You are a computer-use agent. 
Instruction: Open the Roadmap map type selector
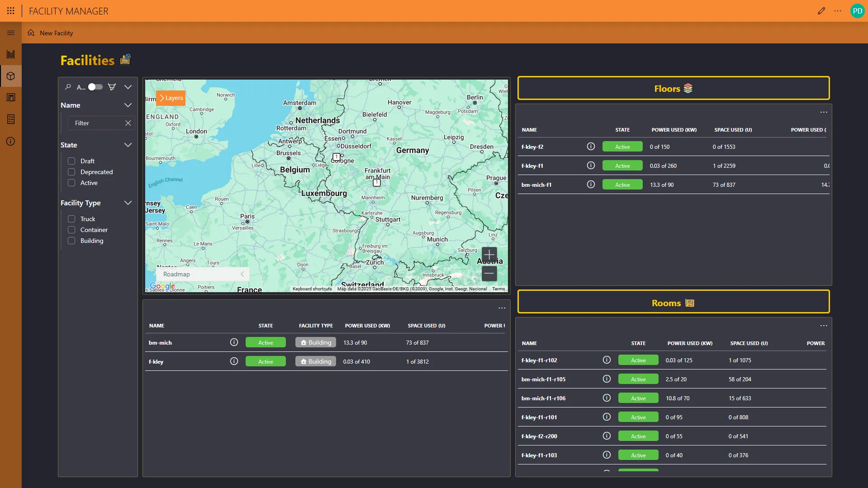(203, 274)
